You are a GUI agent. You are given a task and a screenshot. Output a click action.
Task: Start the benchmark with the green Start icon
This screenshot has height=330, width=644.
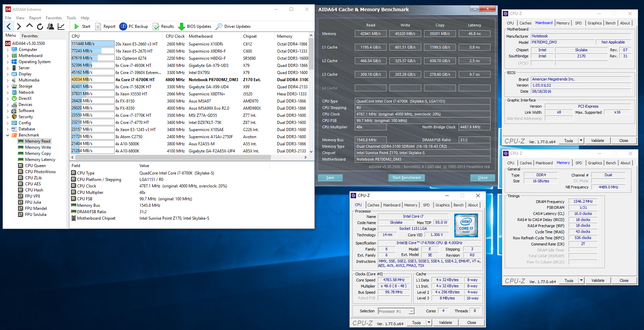pos(76,26)
